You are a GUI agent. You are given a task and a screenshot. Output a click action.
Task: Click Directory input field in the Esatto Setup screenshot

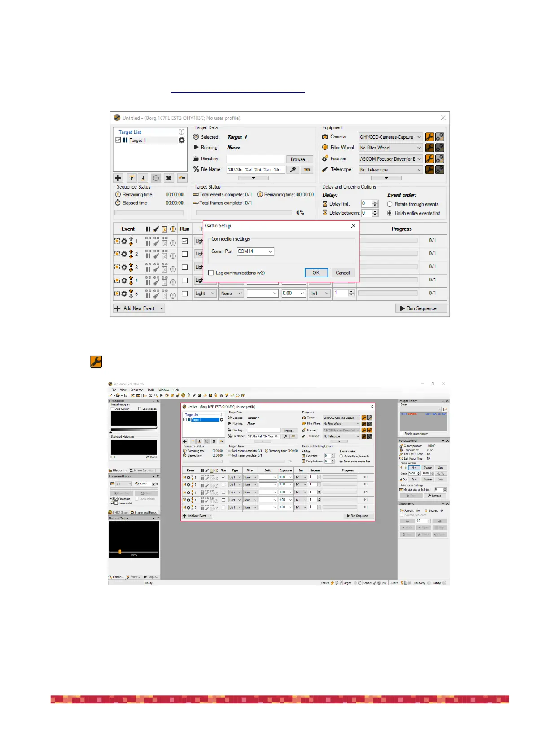coord(256,159)
